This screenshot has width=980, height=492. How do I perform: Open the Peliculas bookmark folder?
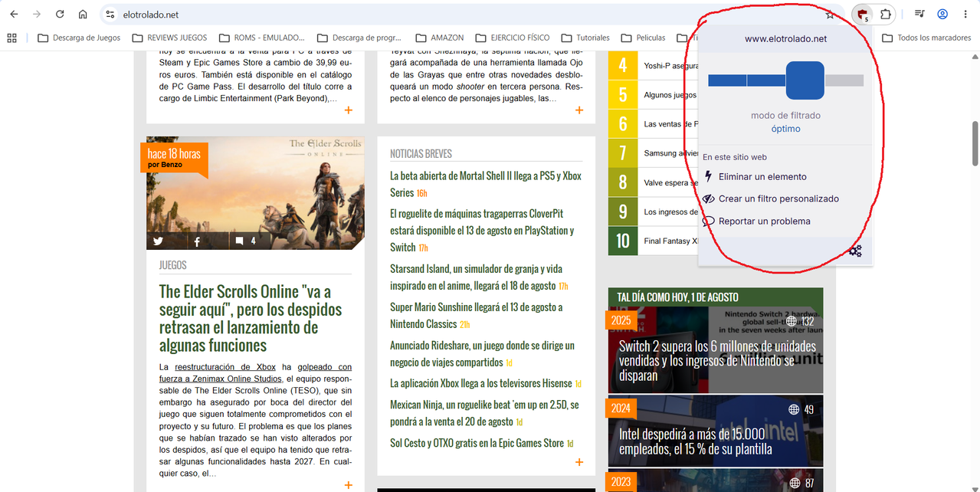(644, 38)
